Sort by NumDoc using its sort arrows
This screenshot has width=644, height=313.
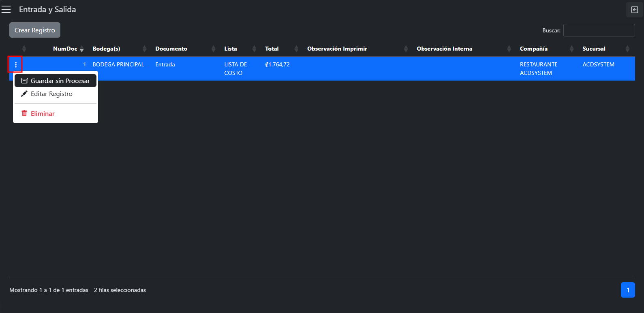(81, 49)
